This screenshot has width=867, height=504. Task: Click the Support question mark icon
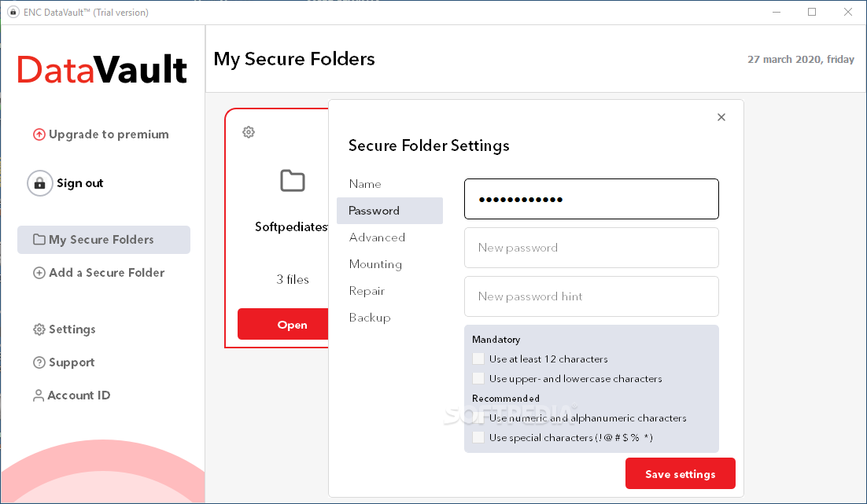coord(39,362)
